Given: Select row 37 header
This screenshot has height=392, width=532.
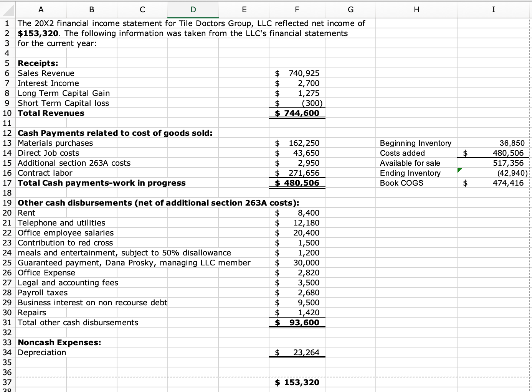Looking at the screenshot, I should point(7,382).
